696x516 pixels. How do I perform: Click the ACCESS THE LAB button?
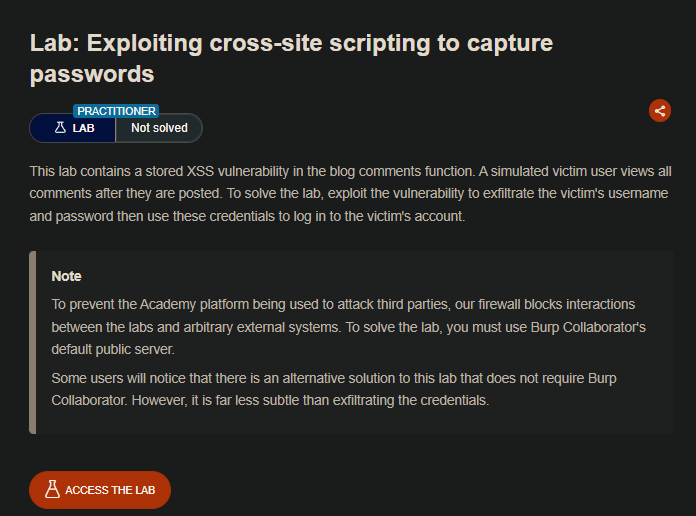coord(100,490)
